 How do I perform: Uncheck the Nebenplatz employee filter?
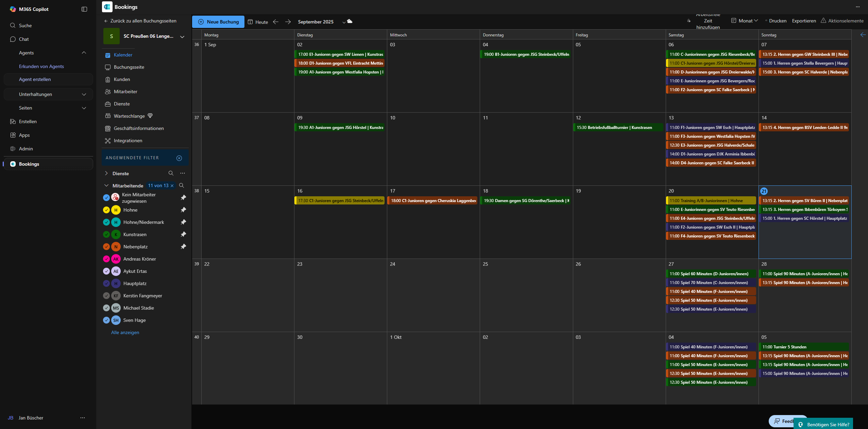[x=106, y=247]
